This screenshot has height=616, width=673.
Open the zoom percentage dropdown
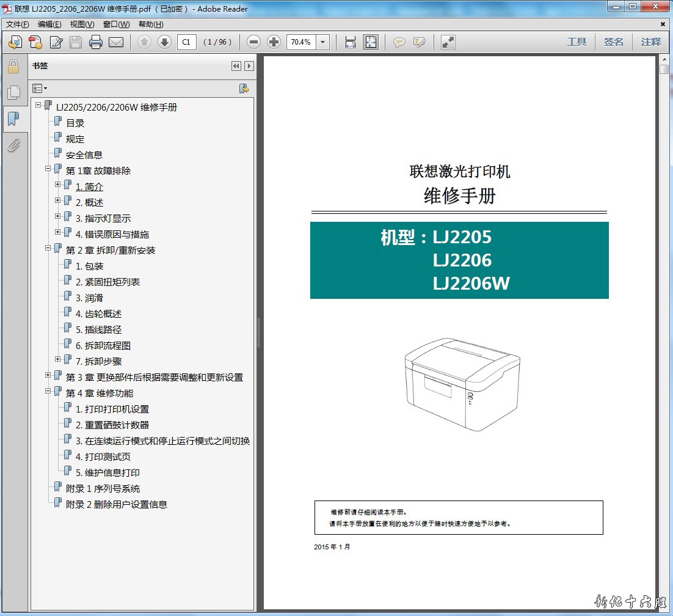pos(323,42)
